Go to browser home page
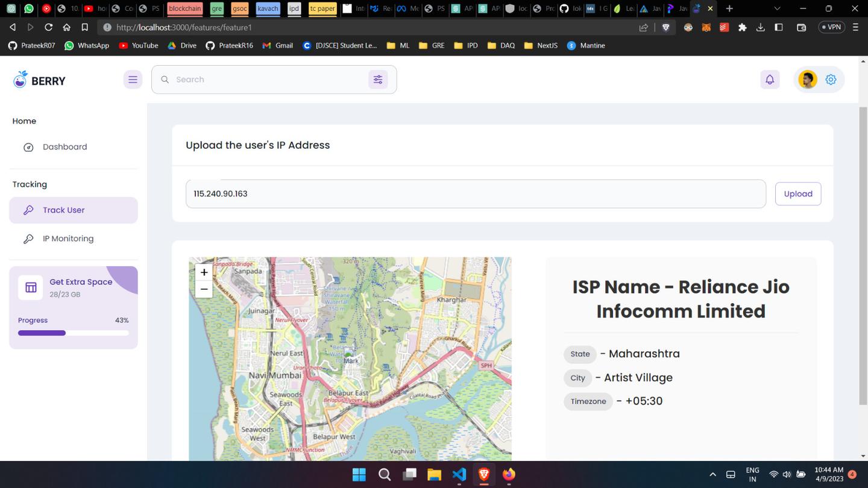The height and width of the screenshot is (488, 868). tap(66, 27)
